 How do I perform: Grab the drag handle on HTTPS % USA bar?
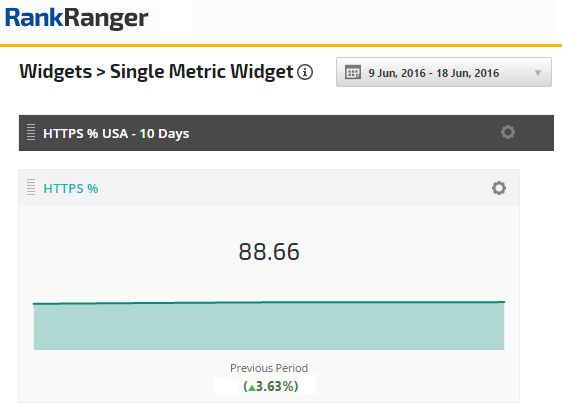[31, 132]
